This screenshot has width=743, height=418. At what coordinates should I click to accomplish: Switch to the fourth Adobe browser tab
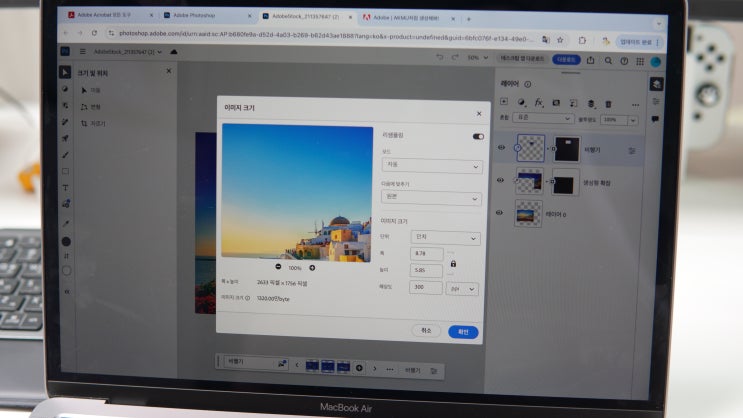407,18
